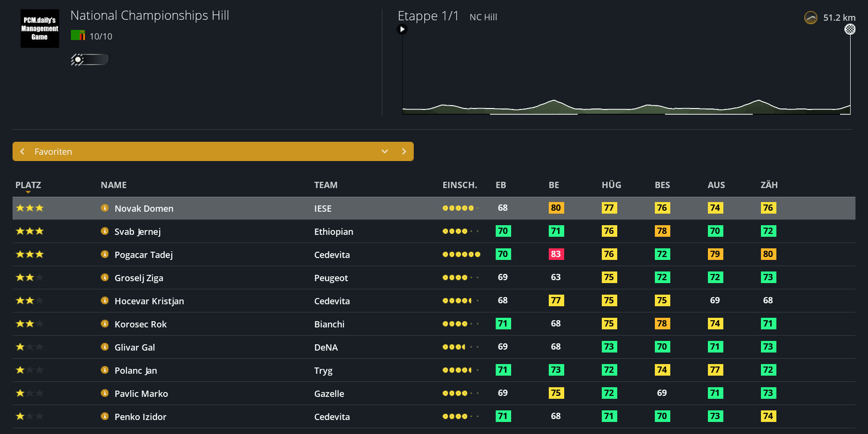Sort riders by the BE column
The image size is (868, 434).
(554, 185)
